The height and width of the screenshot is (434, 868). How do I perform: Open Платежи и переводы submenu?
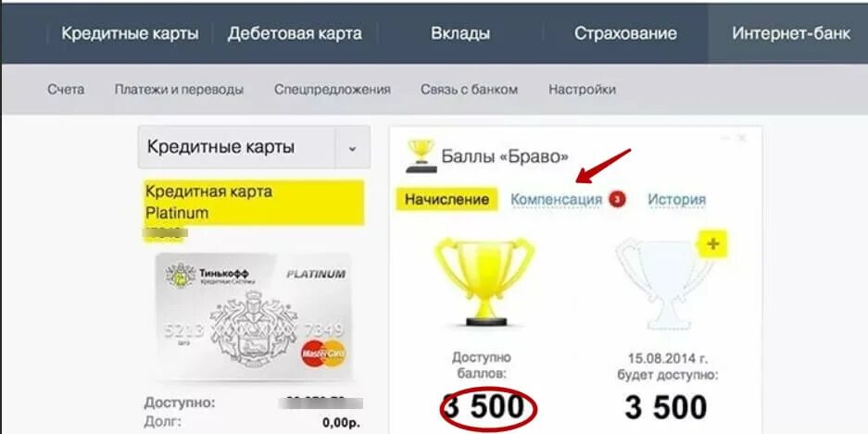point(179,89)
